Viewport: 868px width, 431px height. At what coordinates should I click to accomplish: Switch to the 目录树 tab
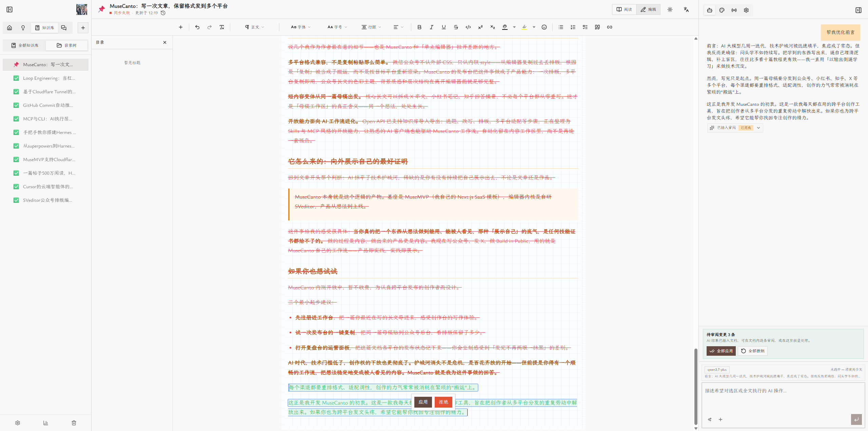click(66, 45)
